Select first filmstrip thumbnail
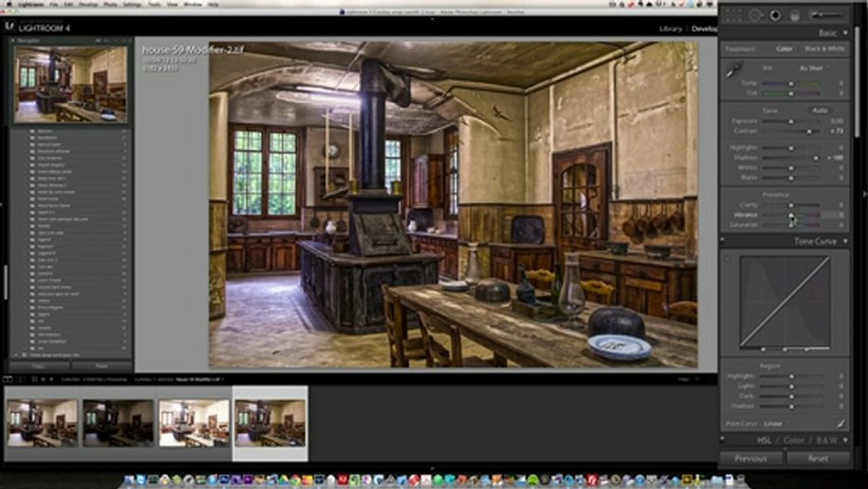868x489 pixels. pyautogui.click(x=42, y=422)
